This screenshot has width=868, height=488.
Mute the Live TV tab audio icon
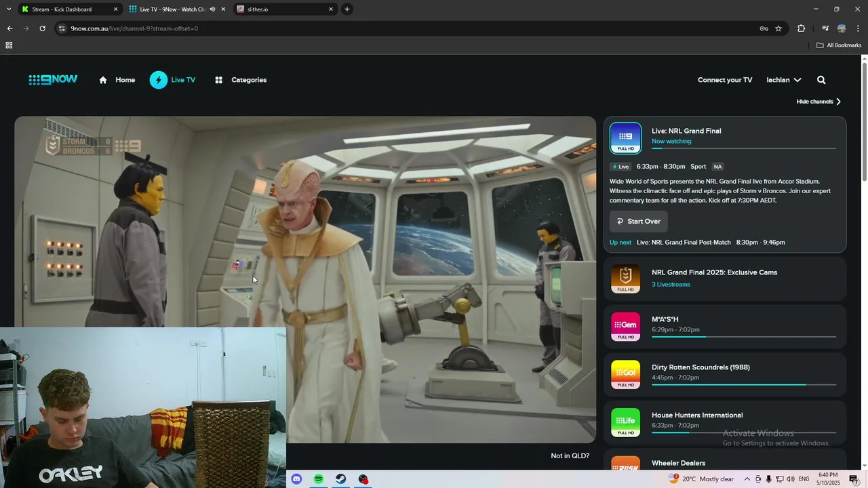(212, 9)
